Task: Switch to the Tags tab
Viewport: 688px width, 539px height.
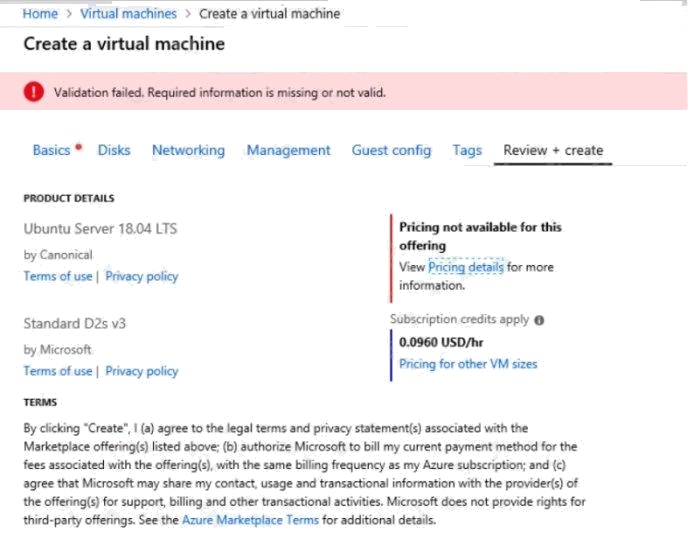Action: tap(467, 150)
